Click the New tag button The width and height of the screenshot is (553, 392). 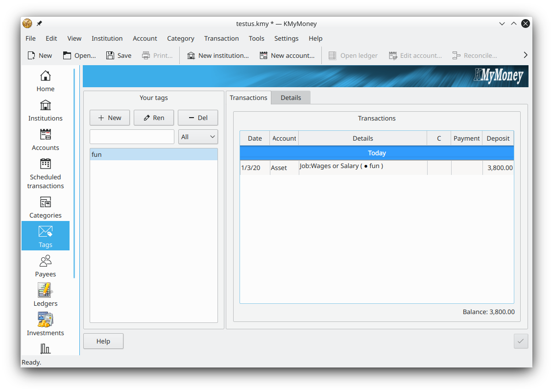coord(110,118)
